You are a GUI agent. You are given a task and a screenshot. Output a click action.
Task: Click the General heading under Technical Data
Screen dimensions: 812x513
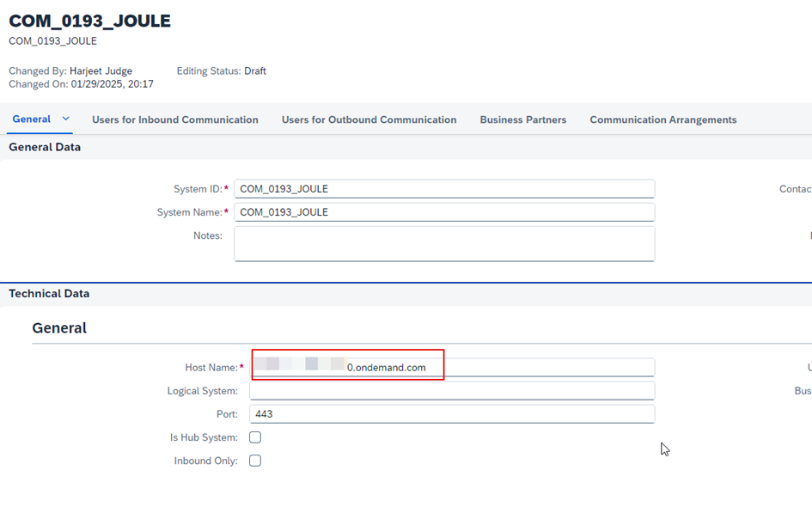click(59, 328)
